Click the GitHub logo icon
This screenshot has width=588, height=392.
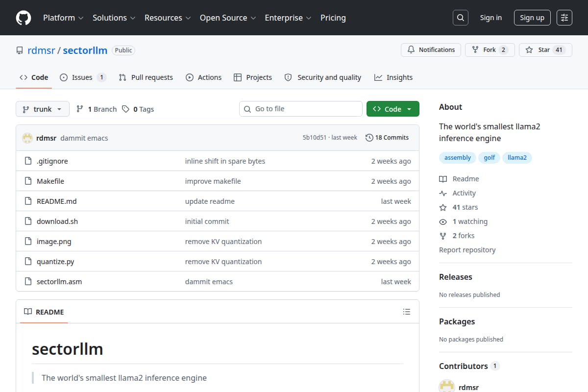pos(24,18)
